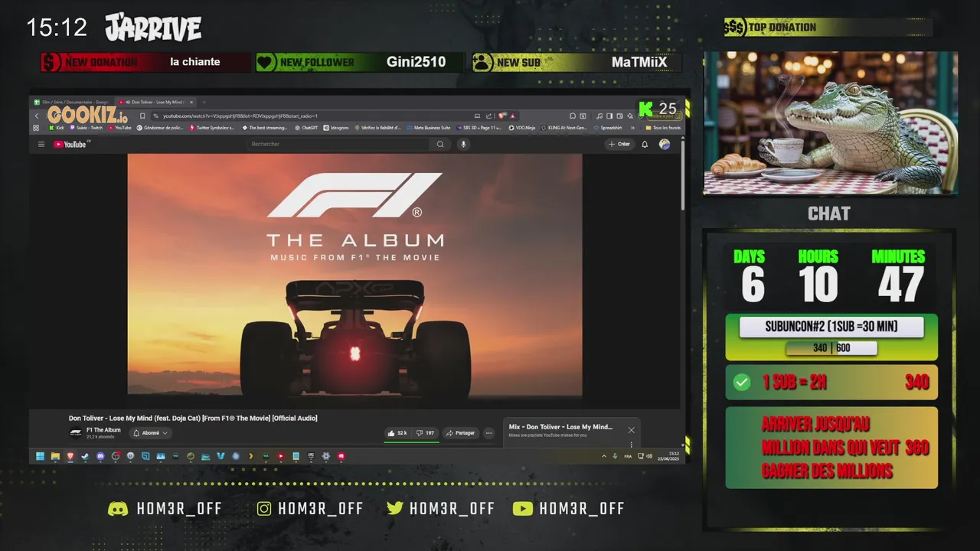Click the taskbar microphone tray icon
The width and height of the screenshot is (980, 551).
point(615,456)
